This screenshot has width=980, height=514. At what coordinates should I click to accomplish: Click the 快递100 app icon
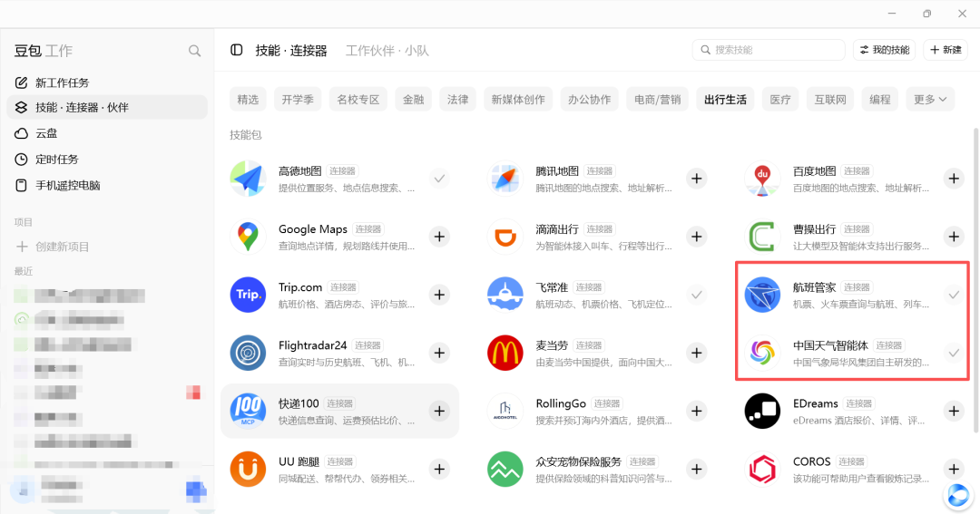point(248,411)
